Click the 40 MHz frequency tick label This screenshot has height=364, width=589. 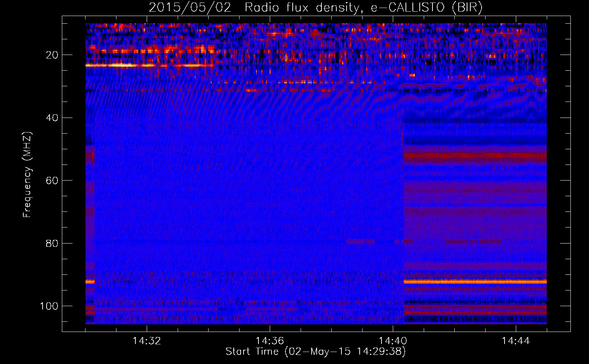pos(52,118)
